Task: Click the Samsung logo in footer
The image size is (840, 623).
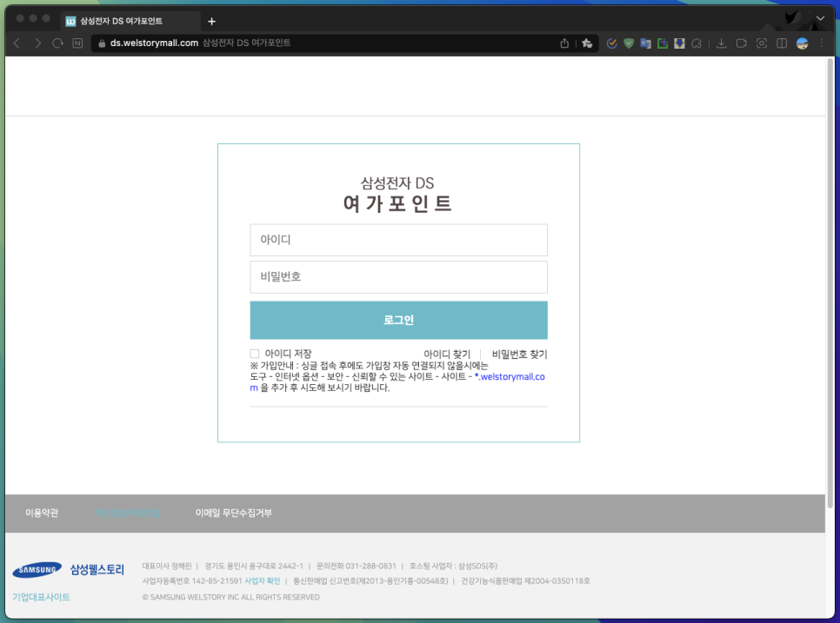Action: [x=37, y=570]
